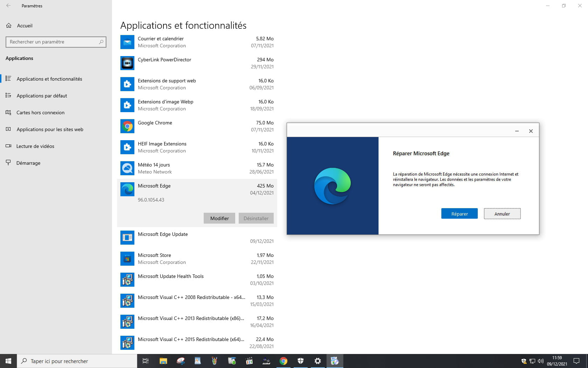Viewport: 588px width, 368px height.
Task: Select 'Microsoft Store' entry text
Action: pos(154,255)
